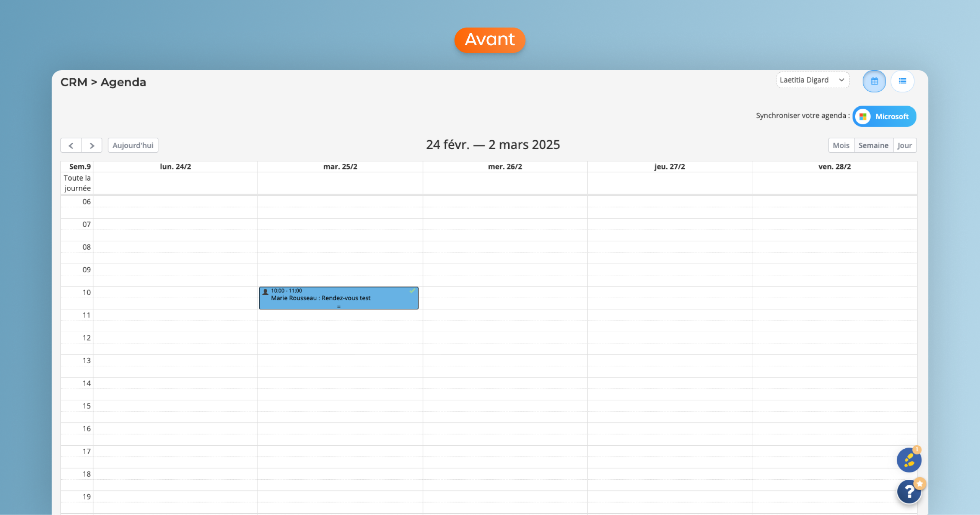This screenshot has height=515, width=980.
Task: Open the footsteps onboarding guide icon
Action: coord(909,460)
